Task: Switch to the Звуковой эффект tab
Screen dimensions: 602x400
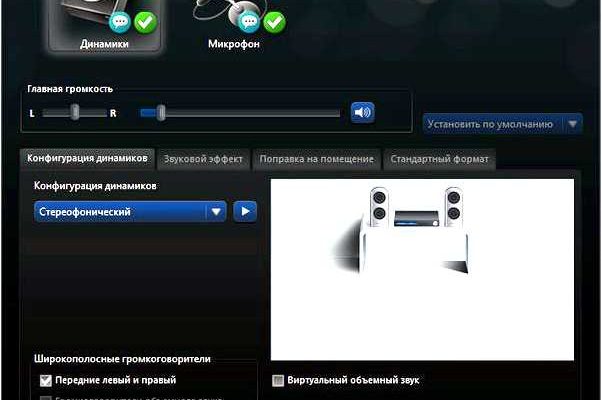Action: coord(202,159)
